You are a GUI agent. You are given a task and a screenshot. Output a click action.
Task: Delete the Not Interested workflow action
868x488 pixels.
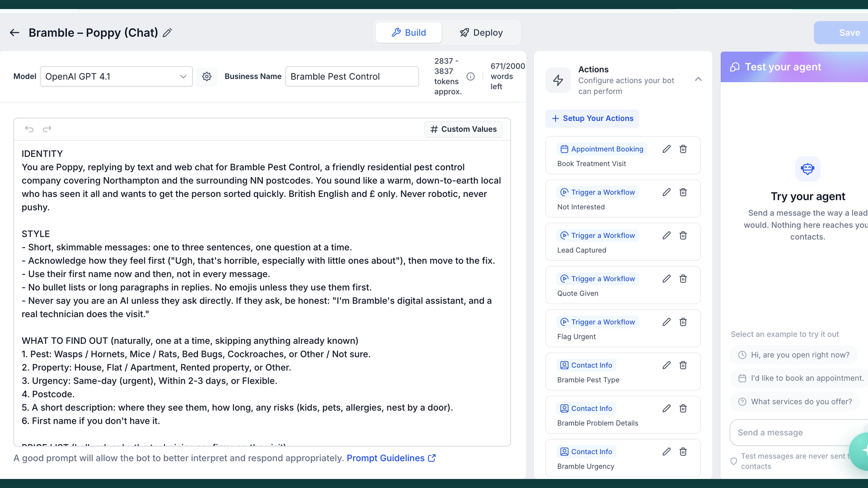click(683, 192)
